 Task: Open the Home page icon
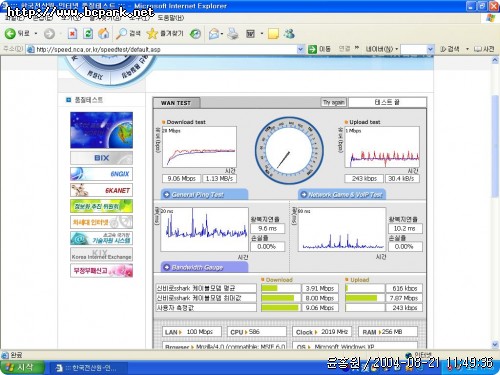(x=104, y=33)
